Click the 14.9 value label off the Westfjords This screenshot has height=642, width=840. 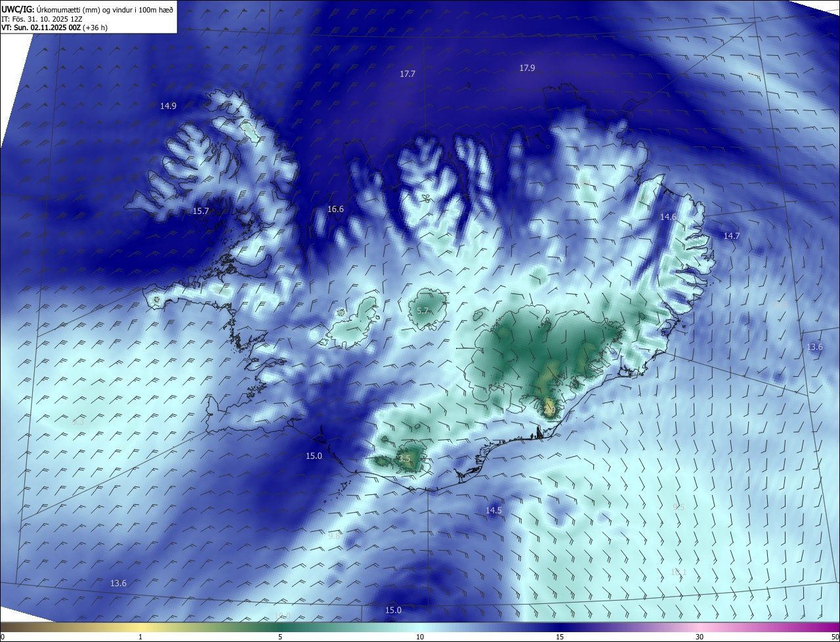coord(168,106)
